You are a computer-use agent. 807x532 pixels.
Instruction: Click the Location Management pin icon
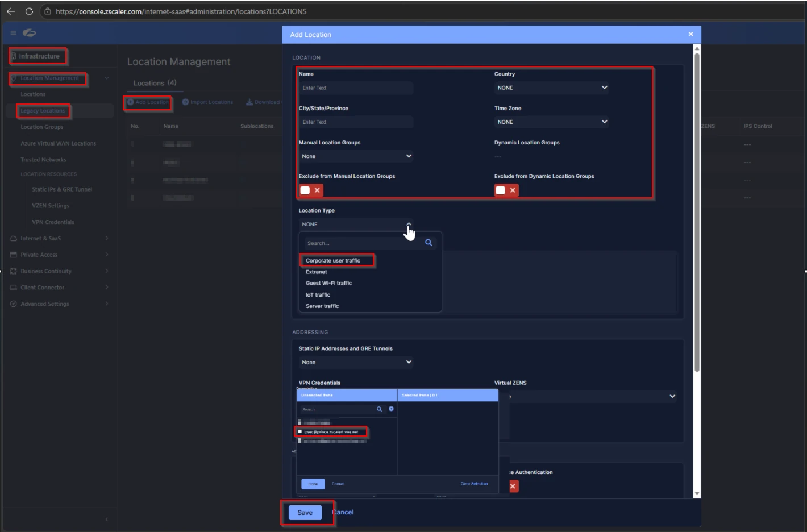14,78
